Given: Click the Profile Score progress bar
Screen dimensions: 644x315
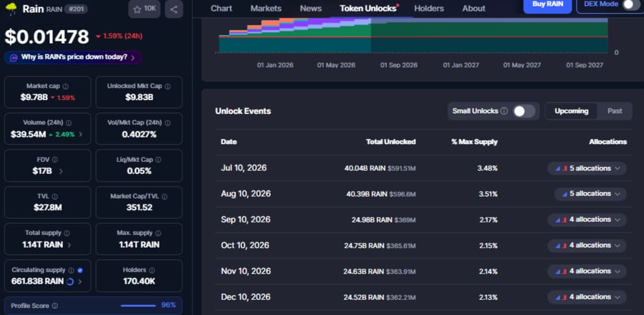Looking at the screenshot, I should (139, 306).
